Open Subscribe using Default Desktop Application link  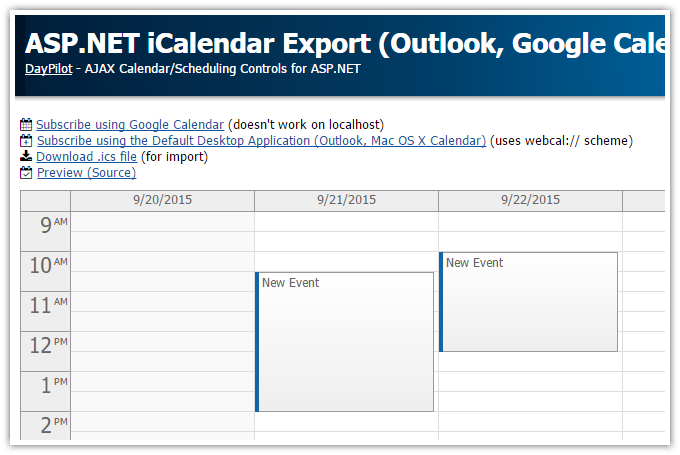pos(261,141)
